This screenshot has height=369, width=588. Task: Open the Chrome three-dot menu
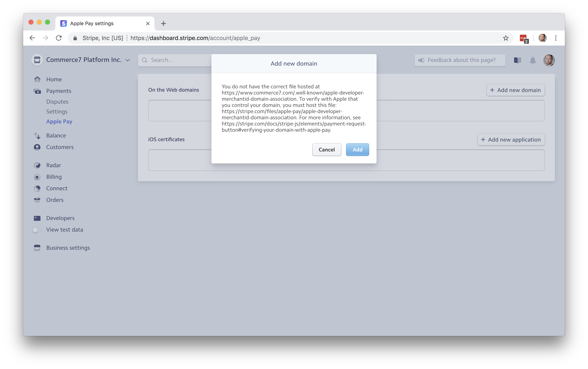[x=556, y=38]
